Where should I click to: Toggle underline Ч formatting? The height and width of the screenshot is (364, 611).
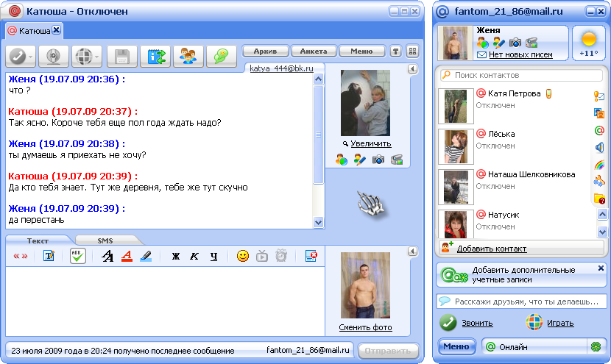(x=213, y=256)
